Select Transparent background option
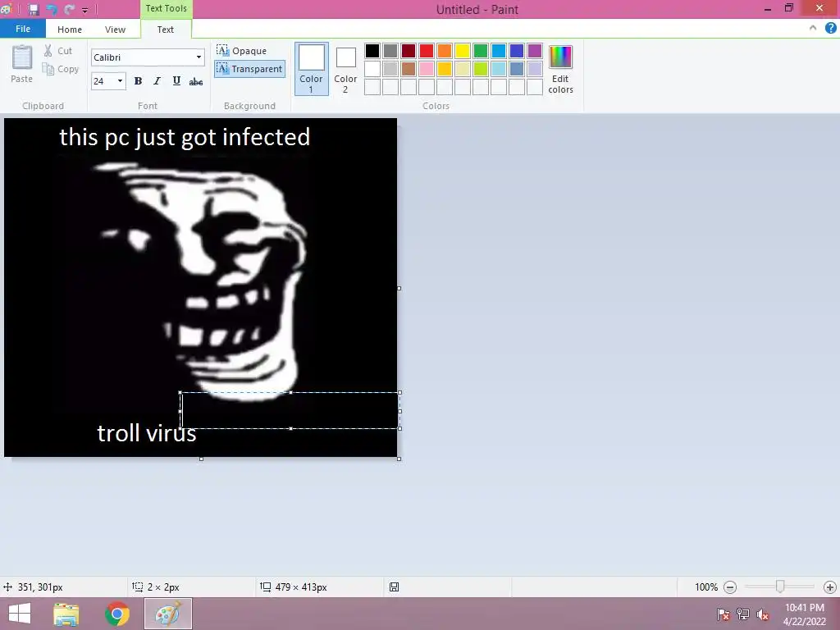Screen dimensions: 840x630 [x=249, y=69]
